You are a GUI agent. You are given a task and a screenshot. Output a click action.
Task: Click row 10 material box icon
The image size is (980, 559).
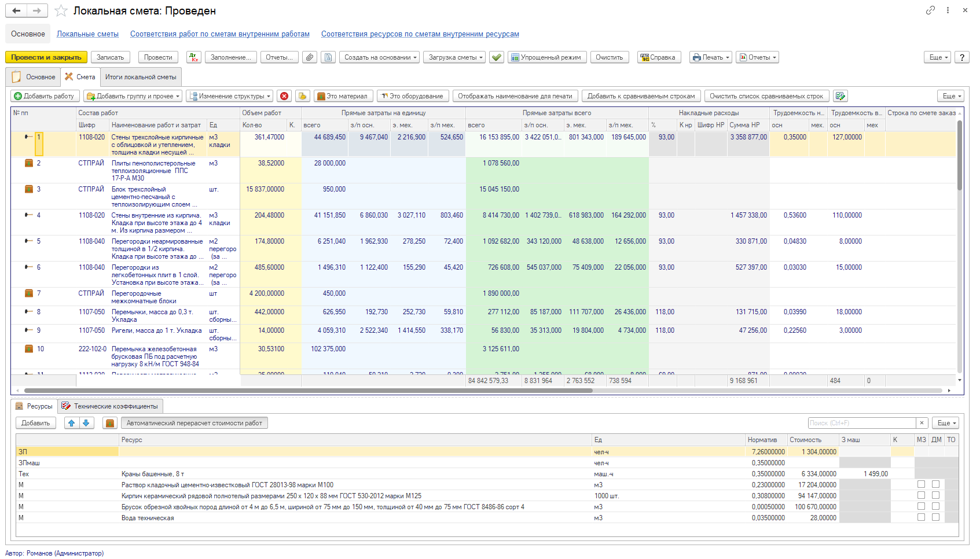click(x=29, y=349)
